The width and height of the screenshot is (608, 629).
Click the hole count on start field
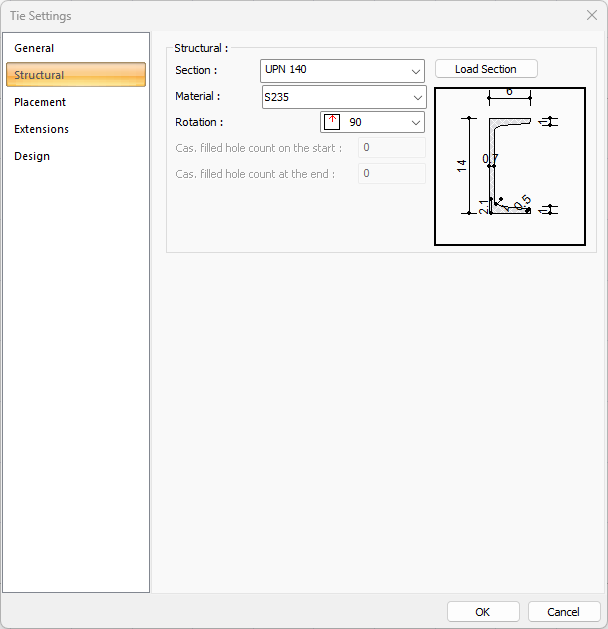(x=391, y=148)
